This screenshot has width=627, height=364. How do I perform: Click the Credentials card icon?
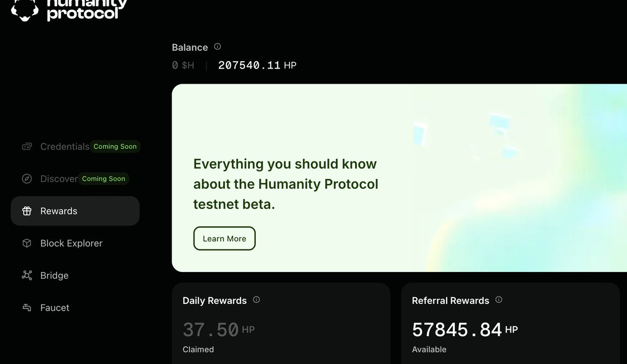coord(27,146)
